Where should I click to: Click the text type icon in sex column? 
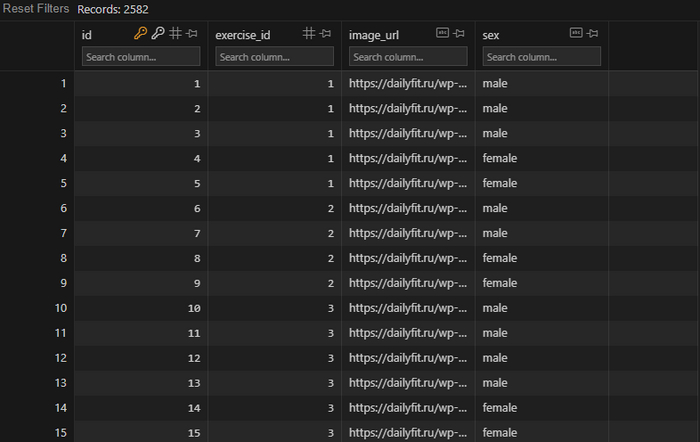point(576,34)
